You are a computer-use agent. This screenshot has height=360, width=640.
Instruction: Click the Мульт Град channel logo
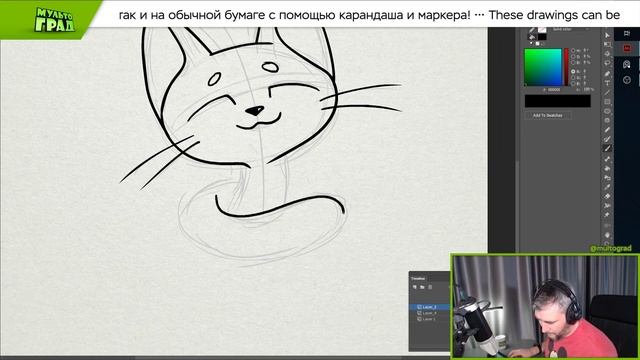(x=54, y=20)
